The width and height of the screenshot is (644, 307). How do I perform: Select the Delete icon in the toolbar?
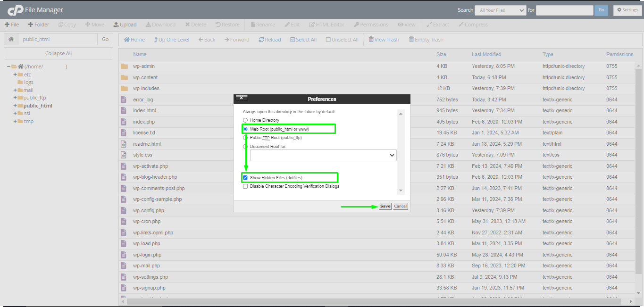click(x=195, y=24)
